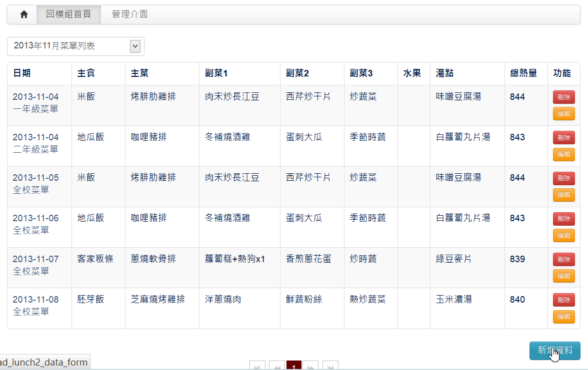Viewport: 588px width, 370px height.
Task: Go to first page in pagination
Action: click(x=257, y=367)
